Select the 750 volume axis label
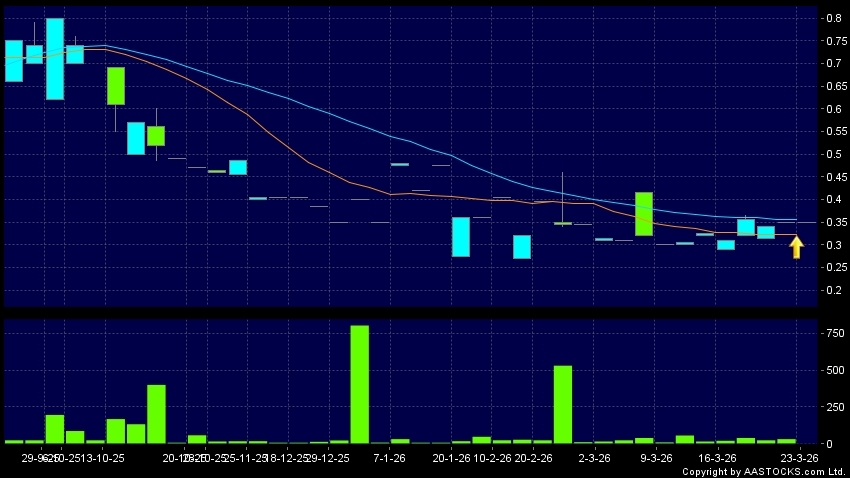Image resolution: width=850 pixels, height=478 pixels. coord(831,333)
